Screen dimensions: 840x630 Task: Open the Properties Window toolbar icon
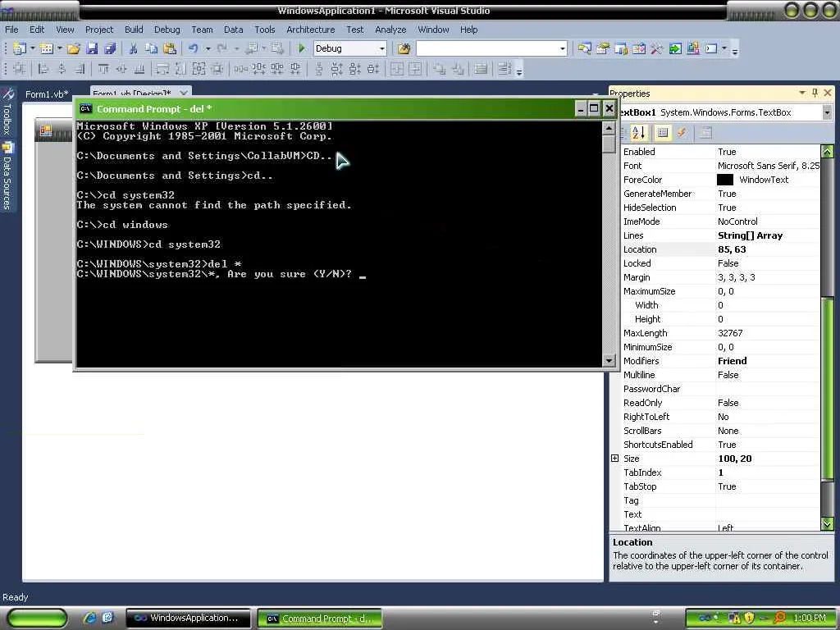(603, 48)
